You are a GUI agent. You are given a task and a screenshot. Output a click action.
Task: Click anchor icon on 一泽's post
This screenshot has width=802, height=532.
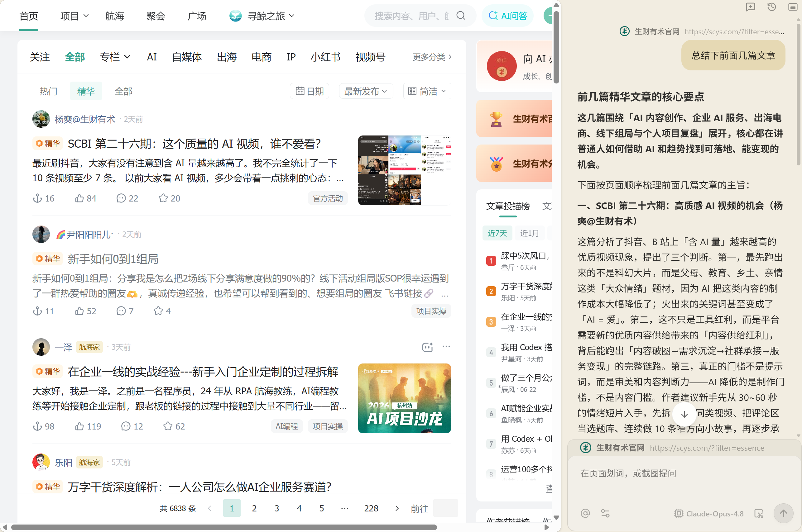[x=37, y=426]
